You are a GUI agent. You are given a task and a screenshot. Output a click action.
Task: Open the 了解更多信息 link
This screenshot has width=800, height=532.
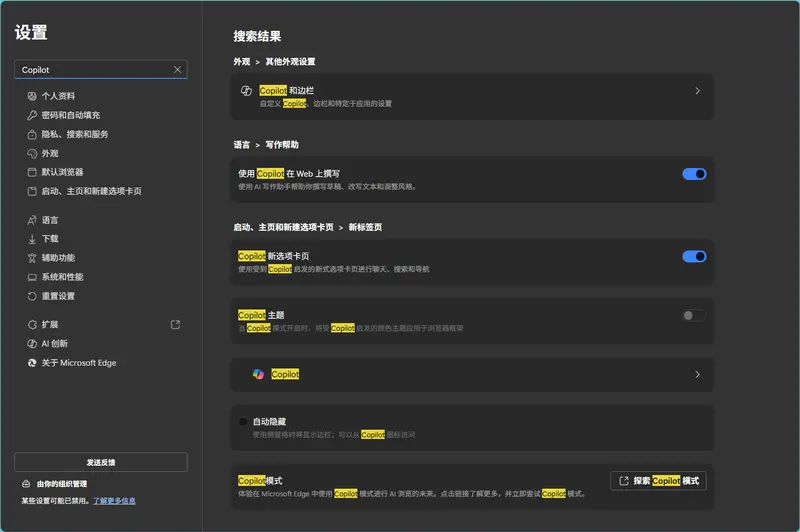(x=114, y=501)
